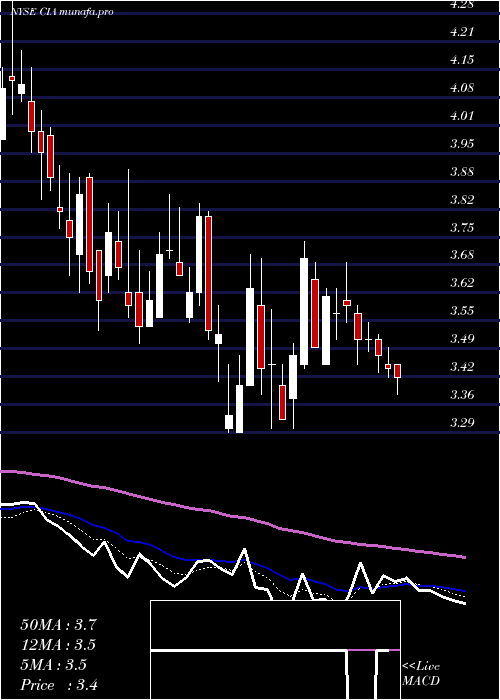Click the <<Live MACD label
Image resolution: width=500 pixels, height=700 pixels.
(421, 674)
